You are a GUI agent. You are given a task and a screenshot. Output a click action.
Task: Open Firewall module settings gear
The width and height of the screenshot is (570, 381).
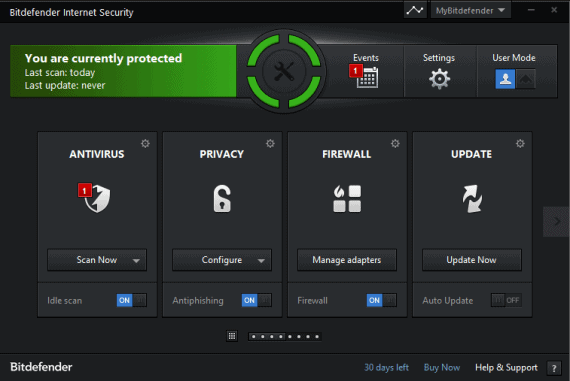pos(395,144)
